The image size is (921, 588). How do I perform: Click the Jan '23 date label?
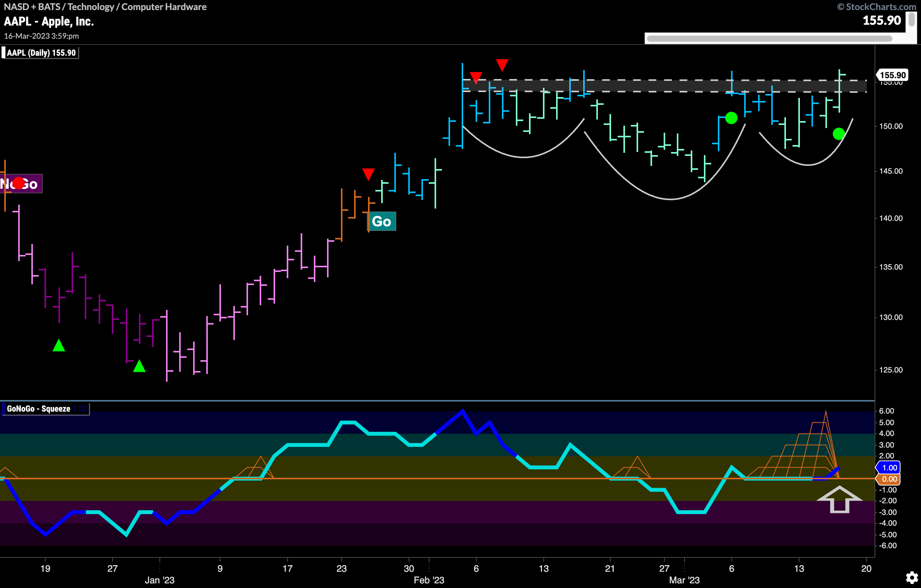[x=159, y=580]
